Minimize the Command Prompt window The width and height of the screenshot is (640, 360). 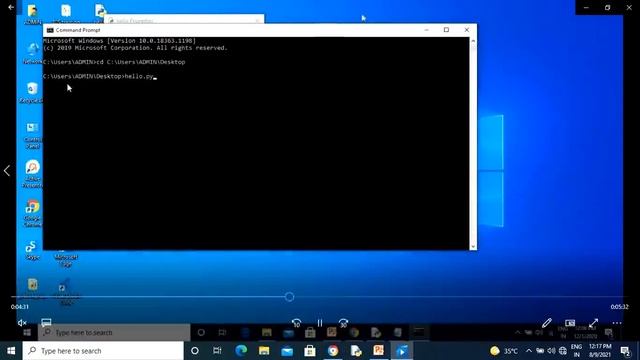(x=426, y=30)
